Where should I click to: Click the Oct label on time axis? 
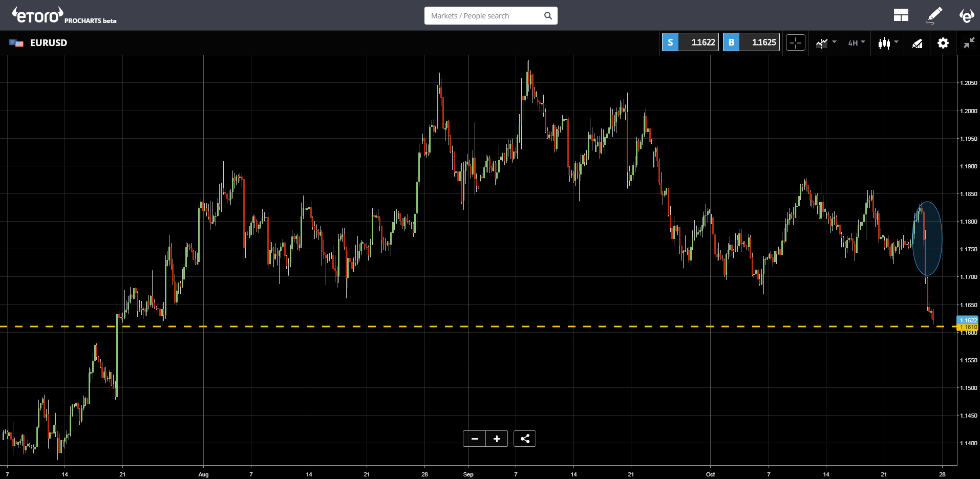(x=710, y=474)
